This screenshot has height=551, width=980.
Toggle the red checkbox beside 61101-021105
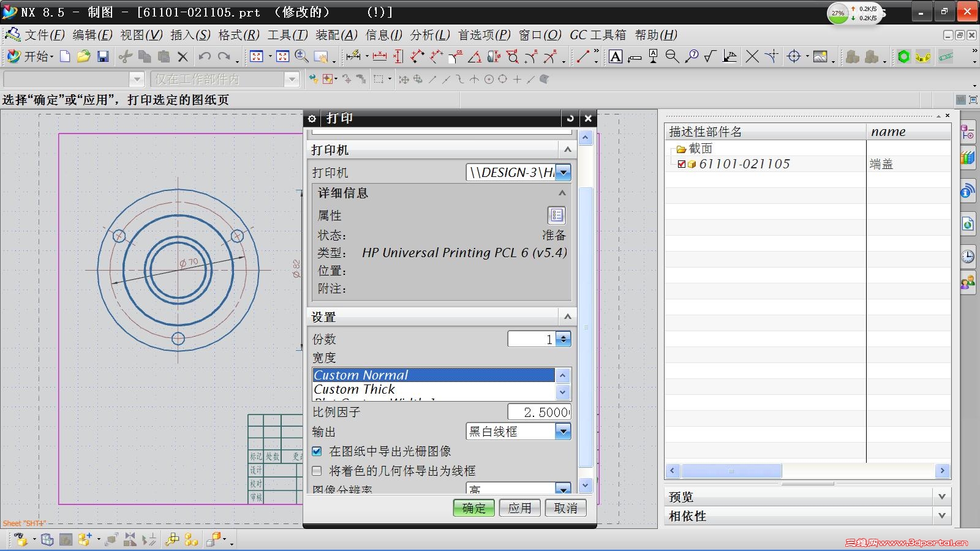[681, 164]
